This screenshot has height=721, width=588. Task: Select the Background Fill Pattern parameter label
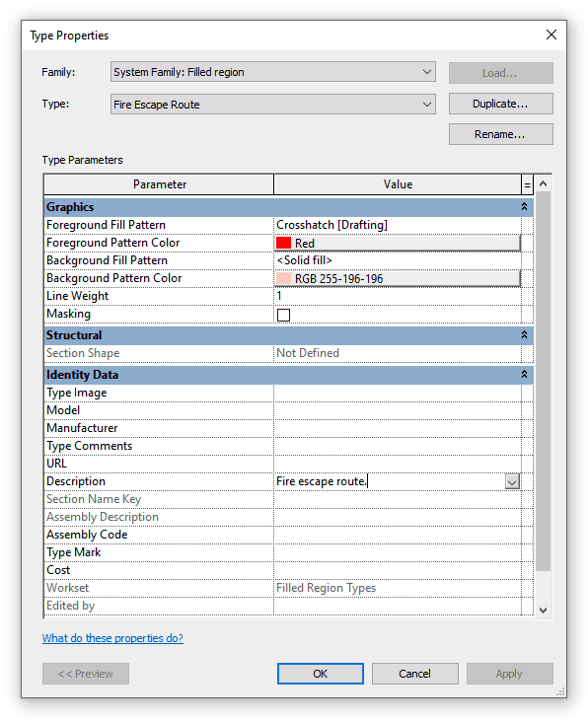[x=107, y=260]
